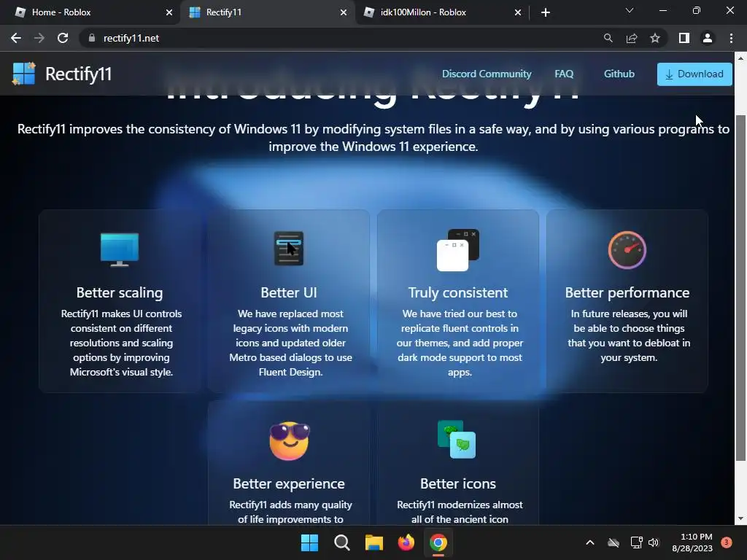Open File Explorer from taskbar
The height and width of the screenshot is (560, 747).
(374, 542)
